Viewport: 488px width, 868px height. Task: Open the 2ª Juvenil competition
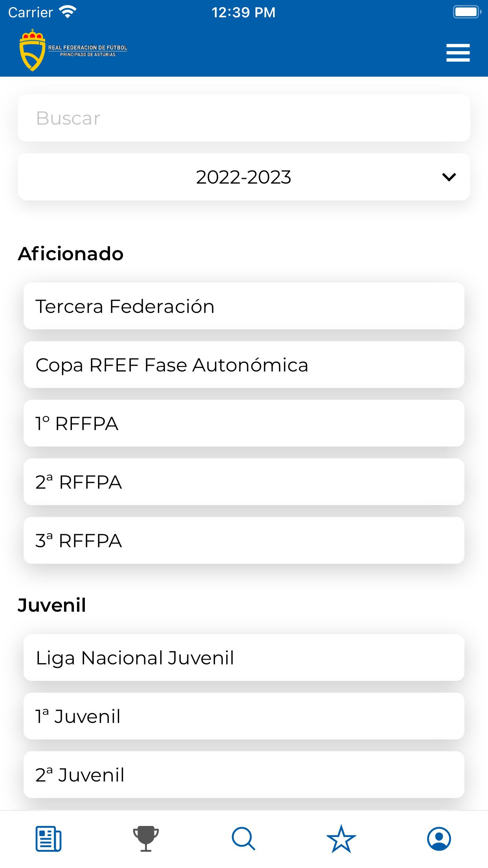click(244, 775)
